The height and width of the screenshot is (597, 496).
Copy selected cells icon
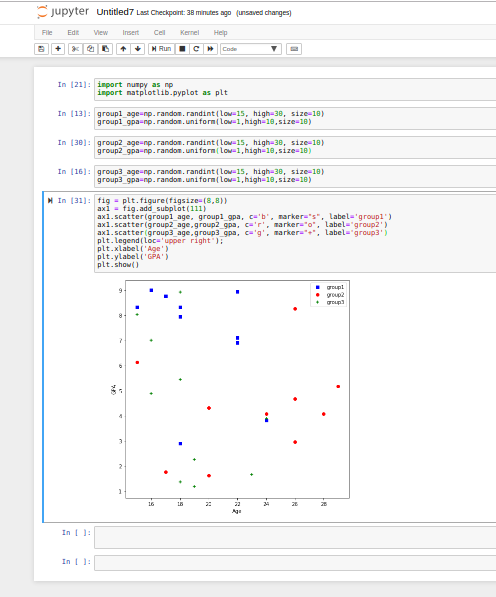90,49
